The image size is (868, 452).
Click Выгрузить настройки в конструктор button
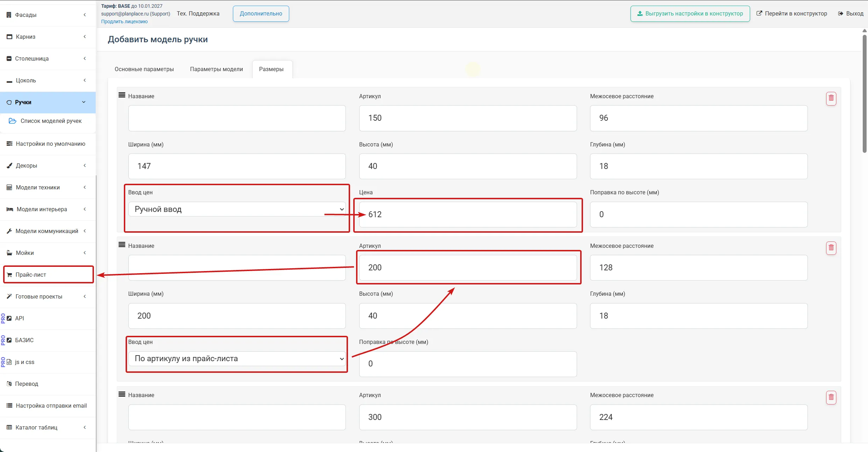tap(690, 14)
